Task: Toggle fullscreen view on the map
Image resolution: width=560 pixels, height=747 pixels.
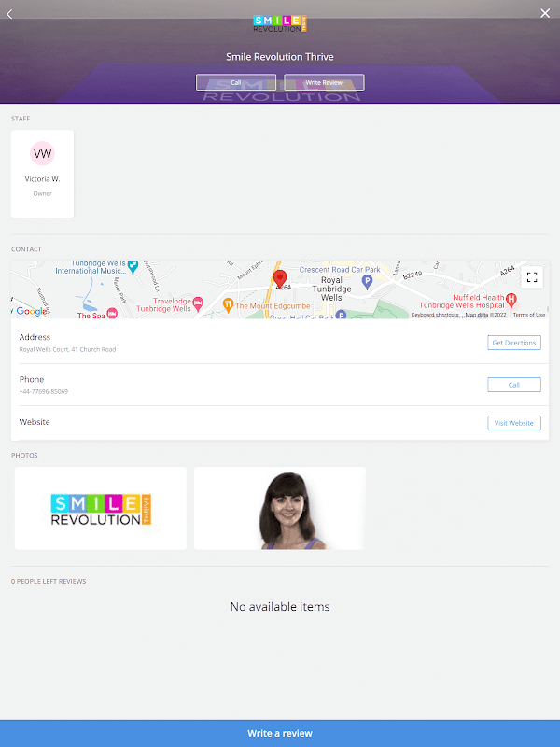Action: click(x=532, y=277)
